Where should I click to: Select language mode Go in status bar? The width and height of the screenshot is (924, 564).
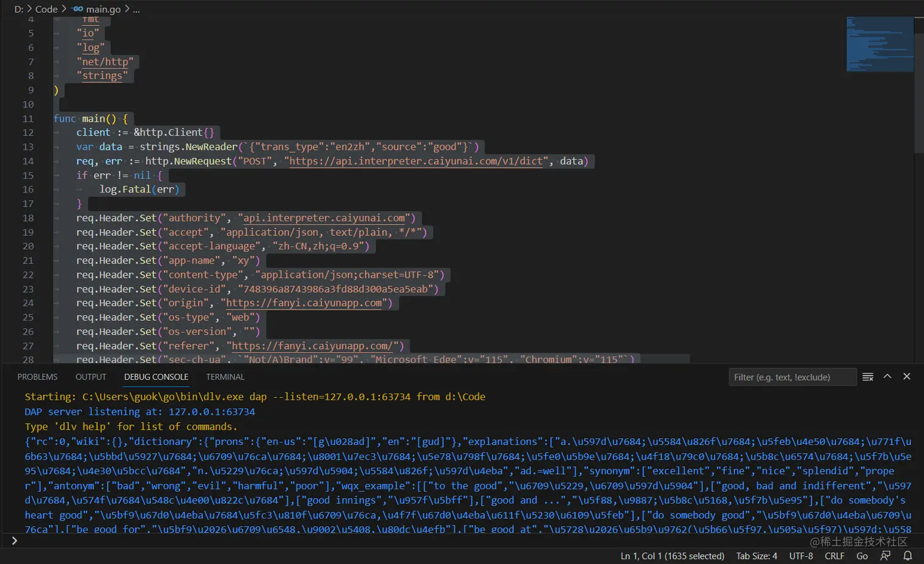pyautogui.click(x=862, y=556)
